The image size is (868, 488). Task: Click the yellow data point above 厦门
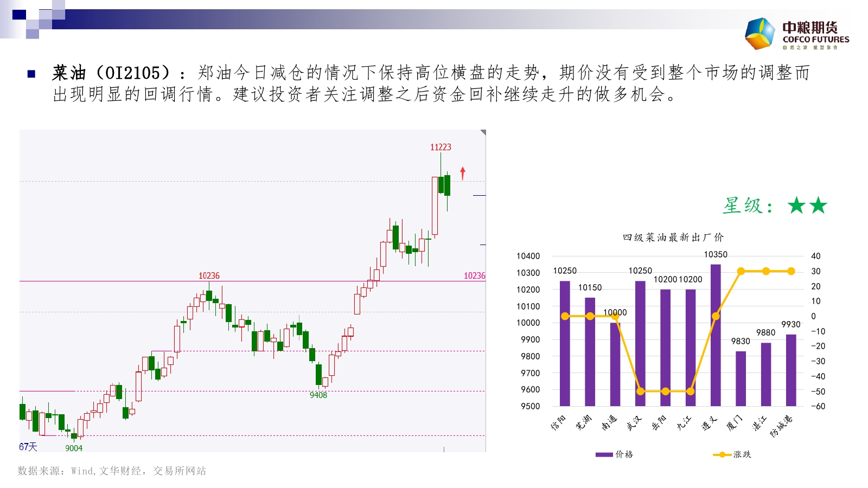741,271
